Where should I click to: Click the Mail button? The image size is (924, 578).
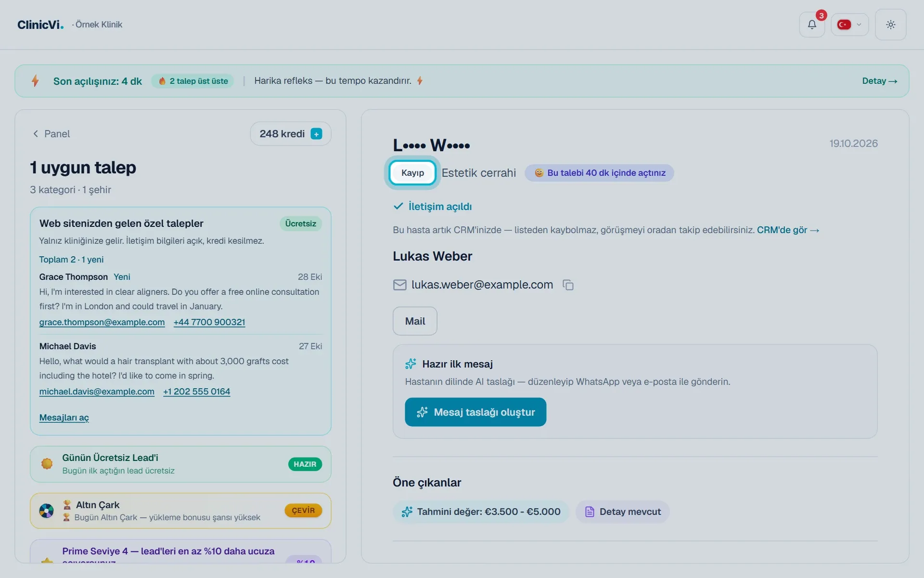[x=415, y=321]
